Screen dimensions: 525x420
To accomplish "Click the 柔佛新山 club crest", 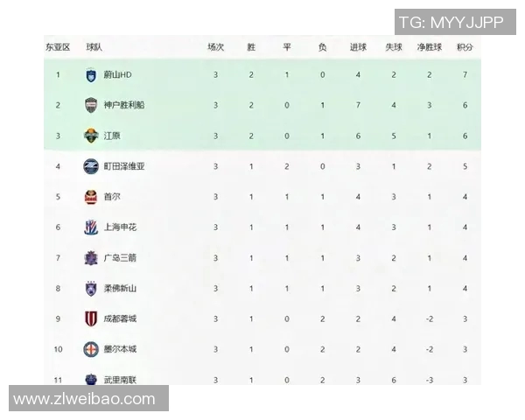I will tap(91, 289).
